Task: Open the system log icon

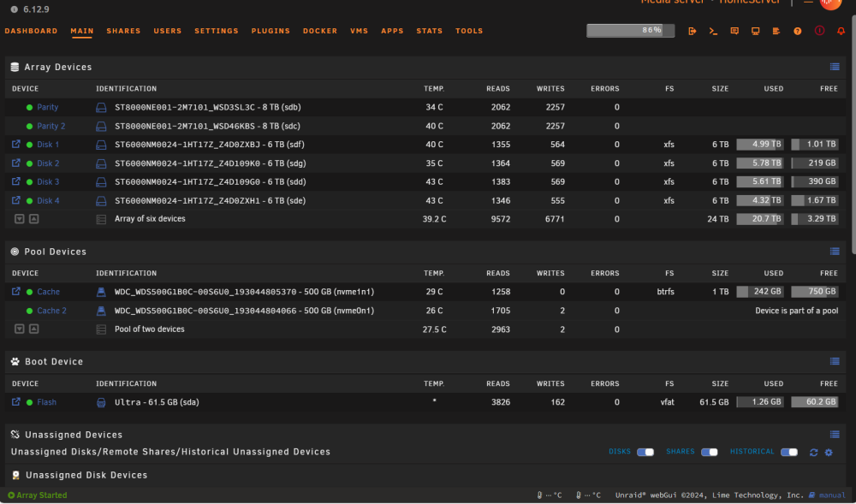Action: pyautogui.click(x=776, y=31)
